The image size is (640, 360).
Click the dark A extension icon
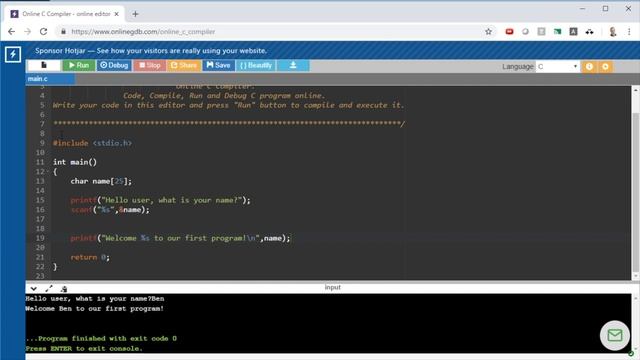pos(573,31)
